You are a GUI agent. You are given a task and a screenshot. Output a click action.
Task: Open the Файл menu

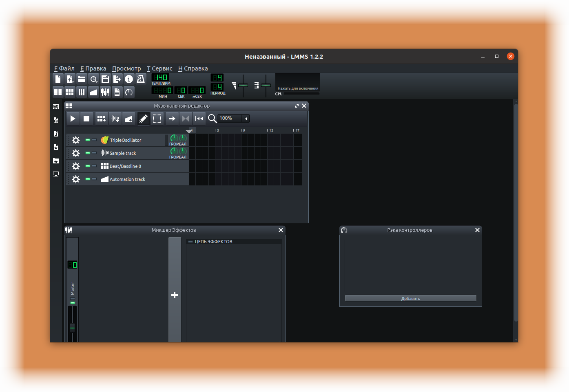(x=64, y=68)
